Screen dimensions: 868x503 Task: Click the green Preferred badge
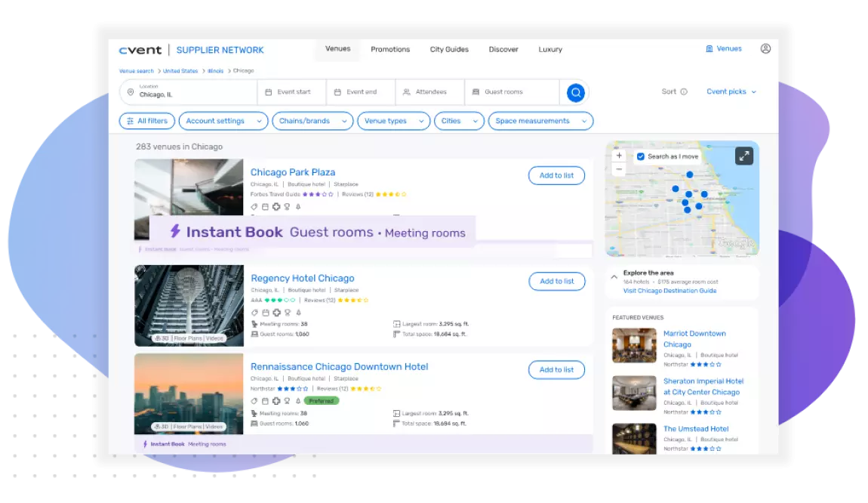pos(321,401)
